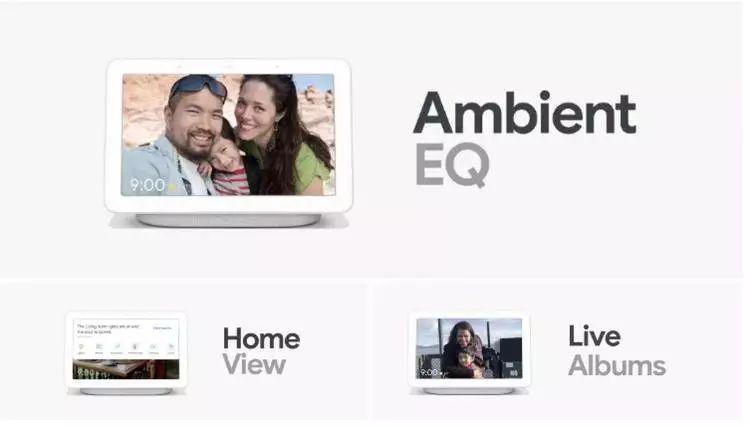Click the speaker base of the large device
Viewport: 750px width, 426px height.
tap(228, 220)
